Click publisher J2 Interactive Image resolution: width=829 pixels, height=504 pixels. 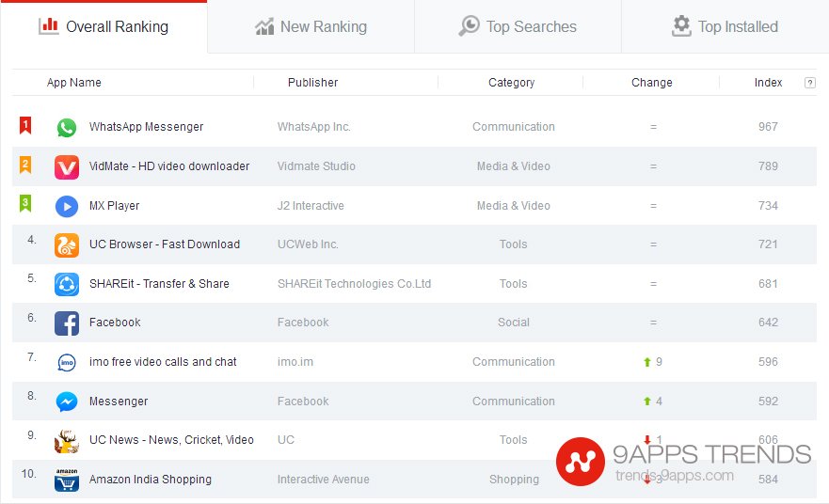coord(311,206)
